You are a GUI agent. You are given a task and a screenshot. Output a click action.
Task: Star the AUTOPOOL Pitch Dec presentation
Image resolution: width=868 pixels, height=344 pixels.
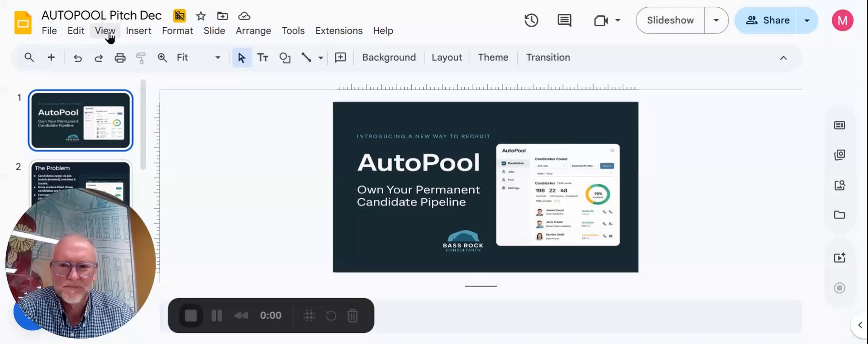tap(201, 16)
